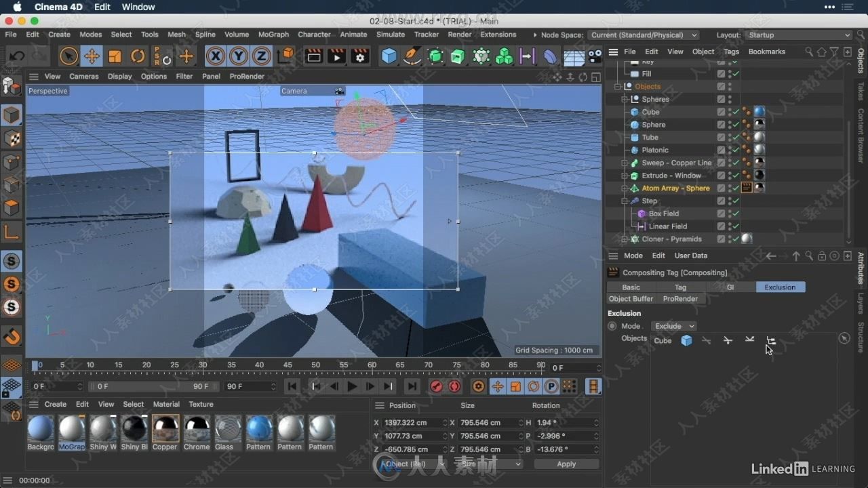Open the Deformer objects icon
The width and height of the screenshot is (868, 488).
tap(551, 56)
